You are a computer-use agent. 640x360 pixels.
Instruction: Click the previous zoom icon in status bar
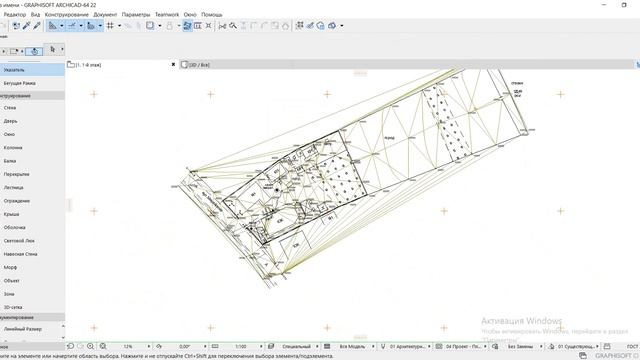(x=71, y=346)
